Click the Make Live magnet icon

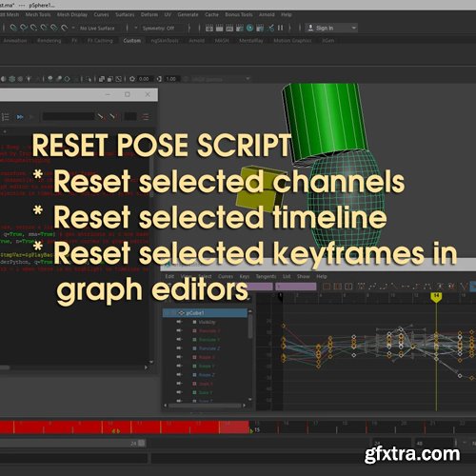pyautogui.click(x=64, y=28)
